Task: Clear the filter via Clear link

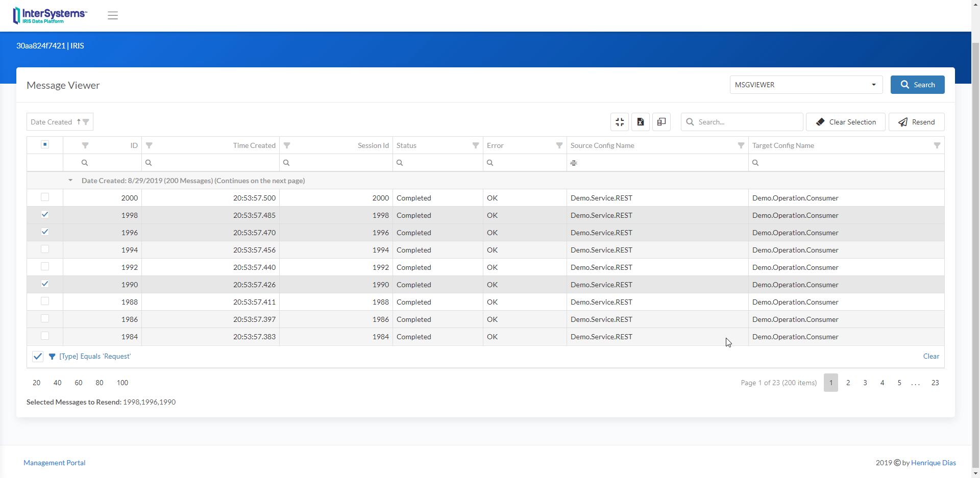Action: (931, 357)
